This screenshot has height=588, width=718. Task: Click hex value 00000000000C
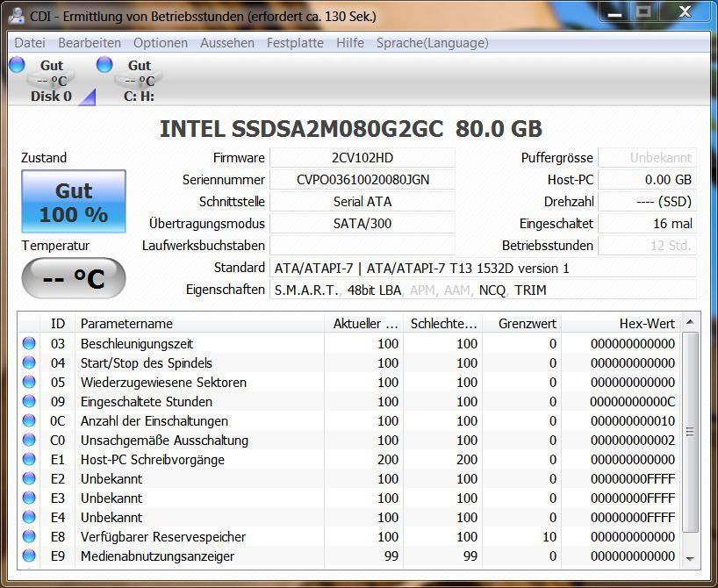pyautogui.click(x=632, y=402)
